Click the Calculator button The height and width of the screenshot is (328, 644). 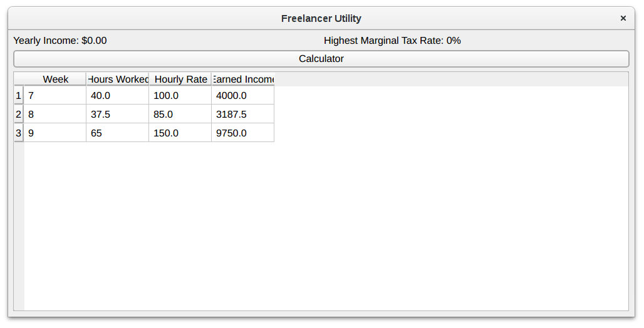pos(321,59)
